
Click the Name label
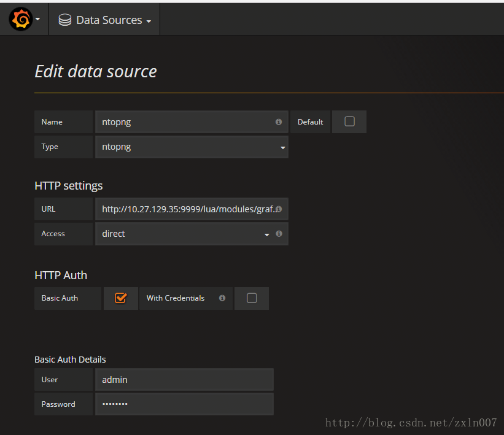coord(52,122)
